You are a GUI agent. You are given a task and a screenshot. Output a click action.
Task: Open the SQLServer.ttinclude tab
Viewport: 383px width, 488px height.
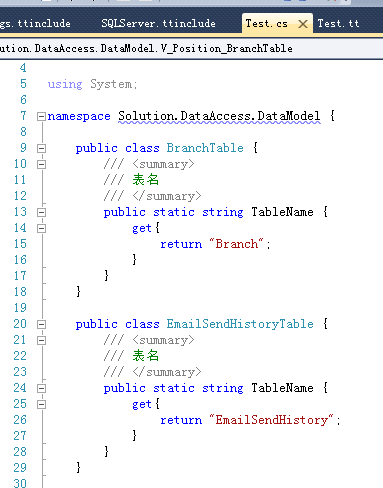pyautogui.click(x=158, y=24)
